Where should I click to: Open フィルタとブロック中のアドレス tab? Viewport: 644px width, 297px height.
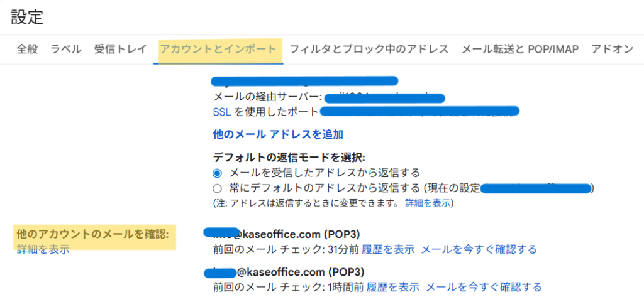pos(369,49)
